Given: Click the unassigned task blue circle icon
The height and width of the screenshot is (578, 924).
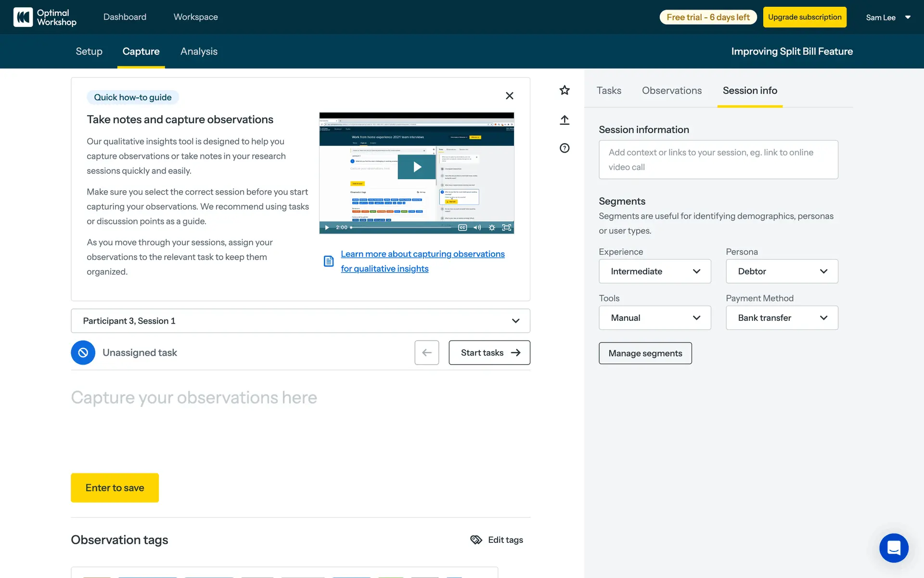Looking at the screenshot, I should [83, 353].
